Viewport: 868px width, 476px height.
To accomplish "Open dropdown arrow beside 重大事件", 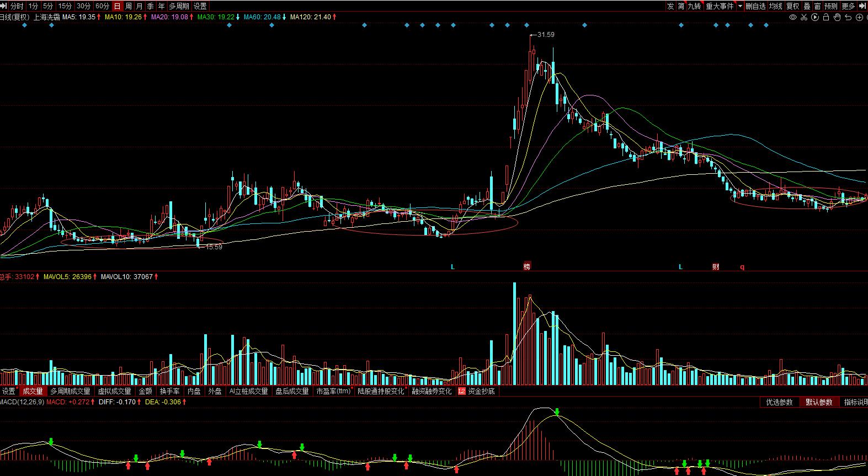I will tap(740, 6).
